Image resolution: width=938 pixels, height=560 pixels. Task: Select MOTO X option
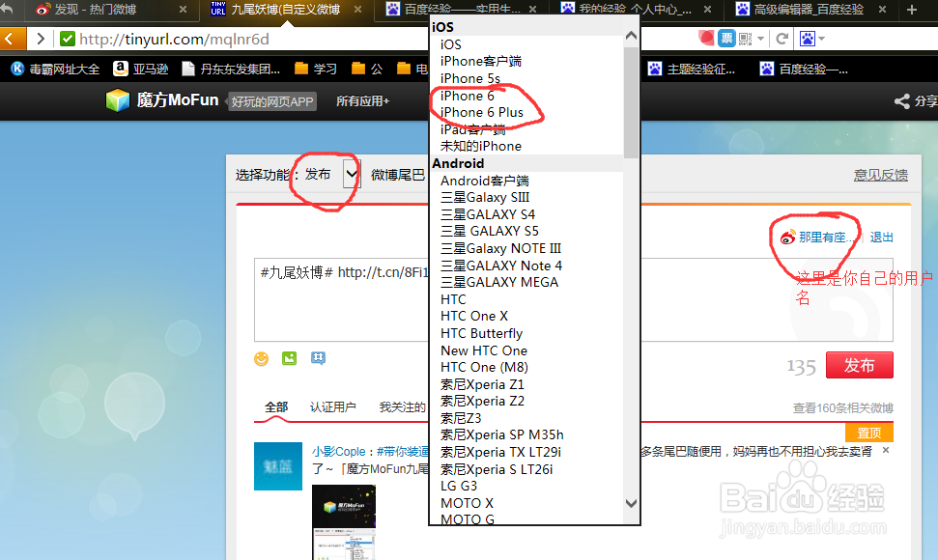(x=468, y=503)
